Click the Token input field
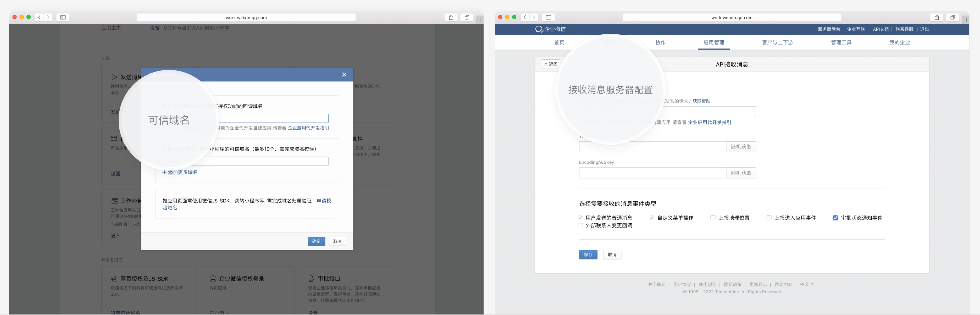The image size is (980, 315). pos(652,147)
